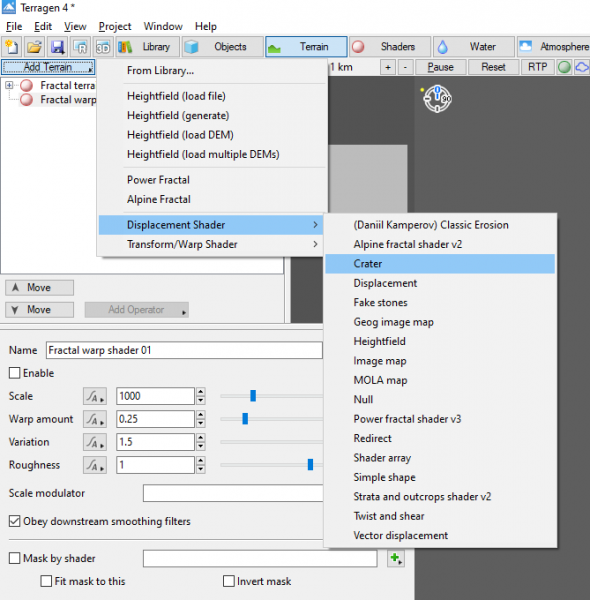Image resolution: width=590 pixels, height=600 pixels.
Task: Enable the Fractal warp shader checkbox
Action: pyautogui.click(x=15, y=373)
